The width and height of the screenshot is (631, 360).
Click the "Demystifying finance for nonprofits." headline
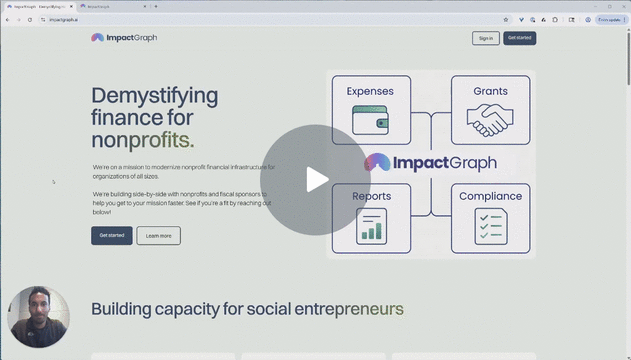pos(155,117)
